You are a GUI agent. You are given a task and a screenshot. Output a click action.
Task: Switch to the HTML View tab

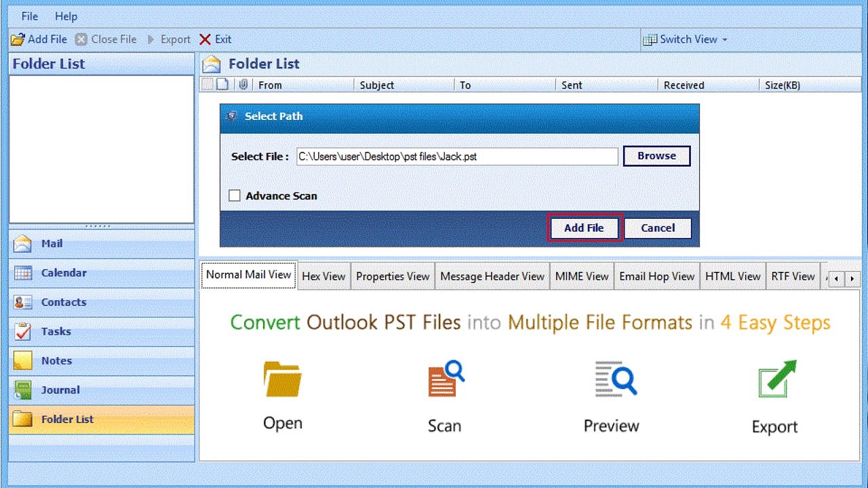pyautogui.click(x=733, y=277)
